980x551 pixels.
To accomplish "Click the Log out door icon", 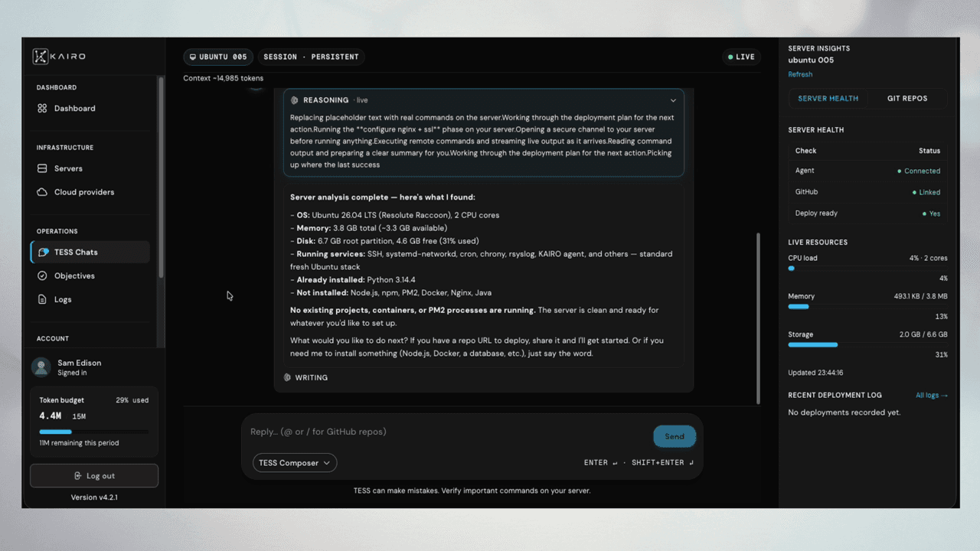I will (78, 476).
